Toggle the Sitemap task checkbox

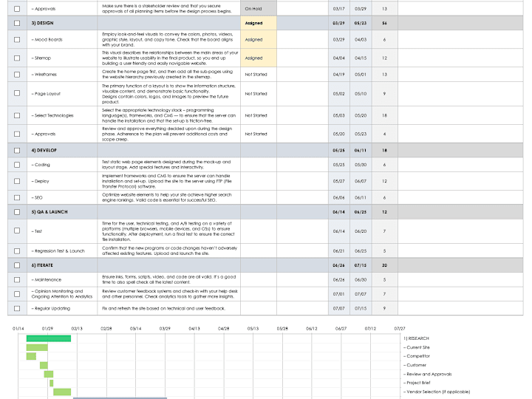pyautogui.click(x=17, y=58)
